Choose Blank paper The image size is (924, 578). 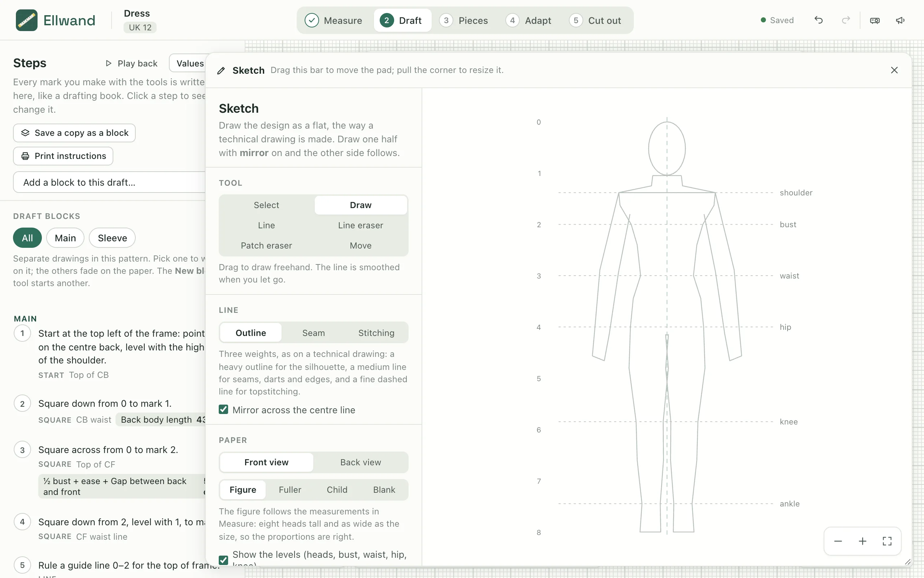click(x=384, y=490)
